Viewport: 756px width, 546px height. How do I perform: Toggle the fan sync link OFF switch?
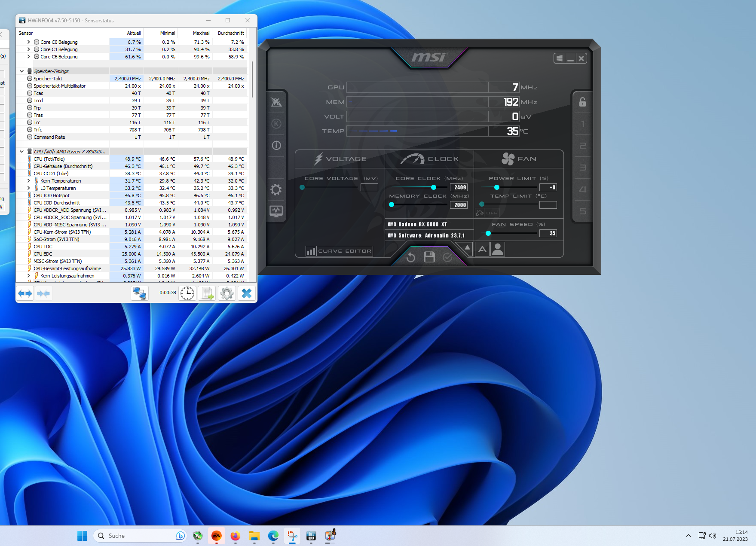click(x=487, y=213)
